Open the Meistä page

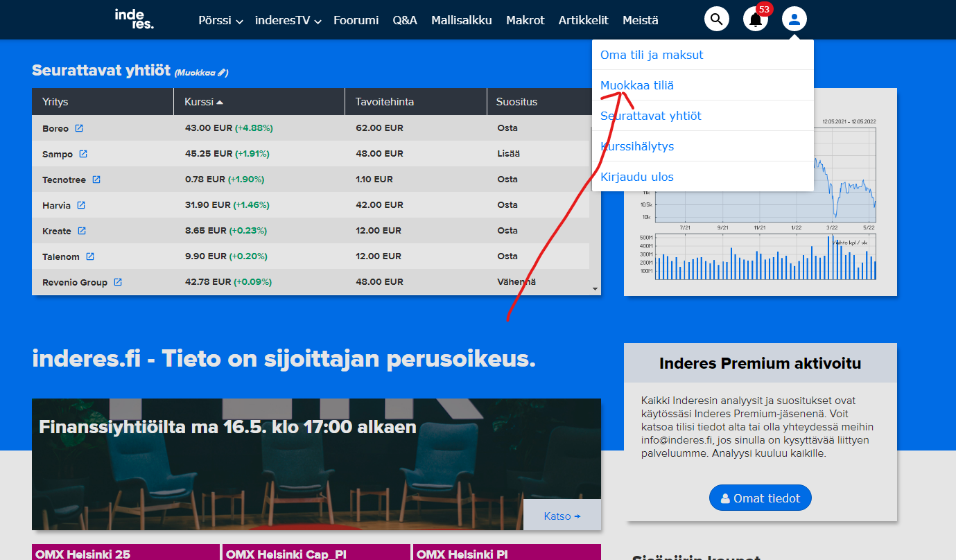tap(641, 20)
